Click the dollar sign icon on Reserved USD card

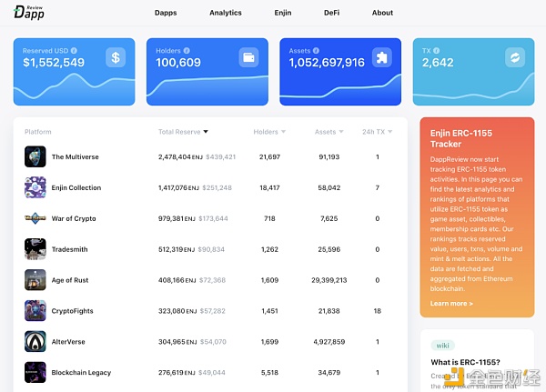pos(116,57)
